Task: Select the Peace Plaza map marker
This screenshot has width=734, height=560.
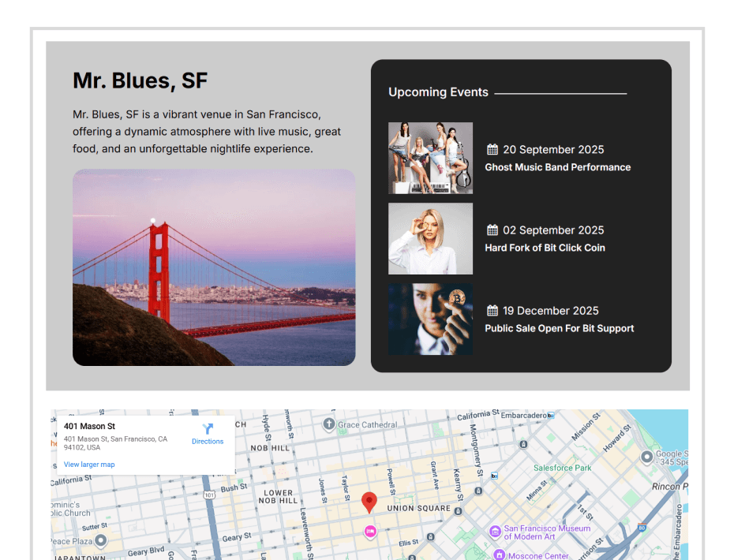Action: (x=100, y=541)
